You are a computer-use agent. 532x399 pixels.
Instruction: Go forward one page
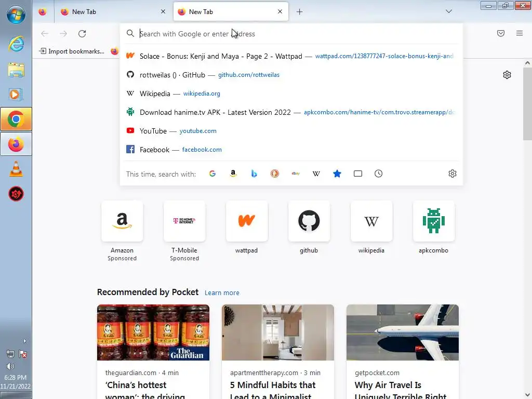(63, 34)
